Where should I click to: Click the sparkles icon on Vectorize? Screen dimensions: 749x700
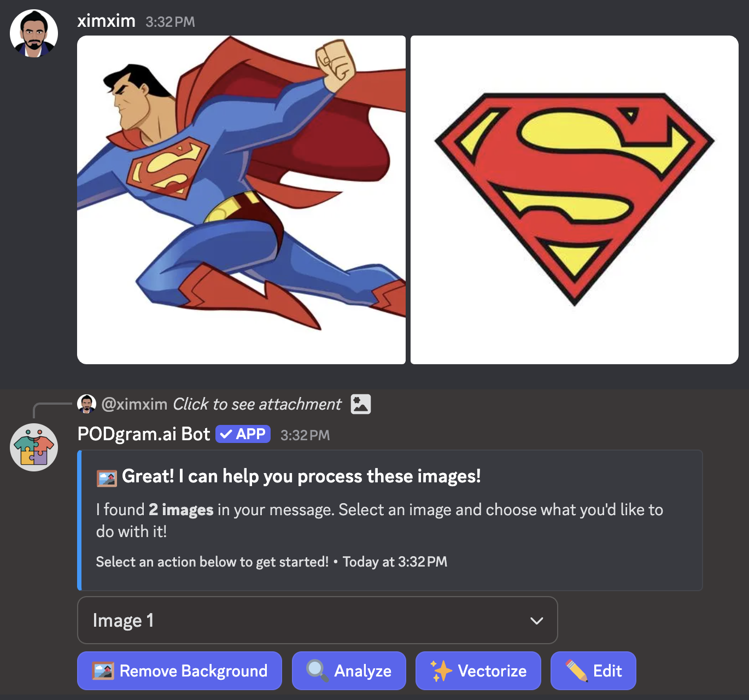pyautogui.click(x=441, y=670)
